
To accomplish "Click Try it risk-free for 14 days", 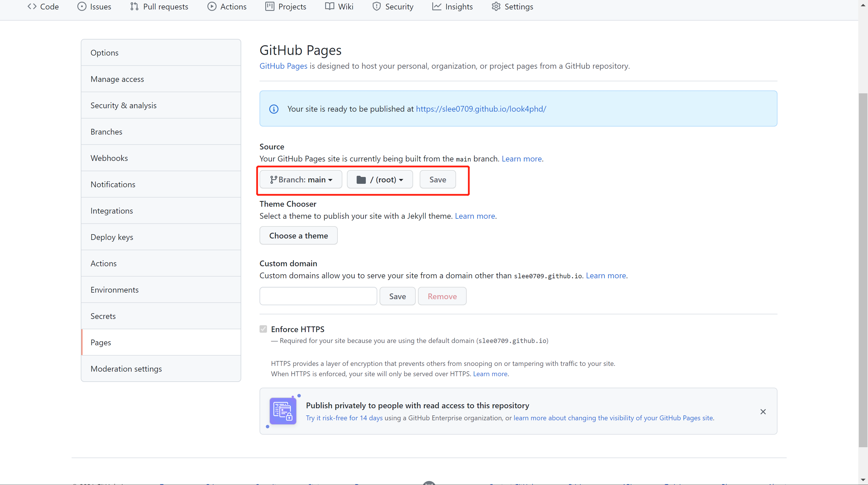I will (344, 418).
